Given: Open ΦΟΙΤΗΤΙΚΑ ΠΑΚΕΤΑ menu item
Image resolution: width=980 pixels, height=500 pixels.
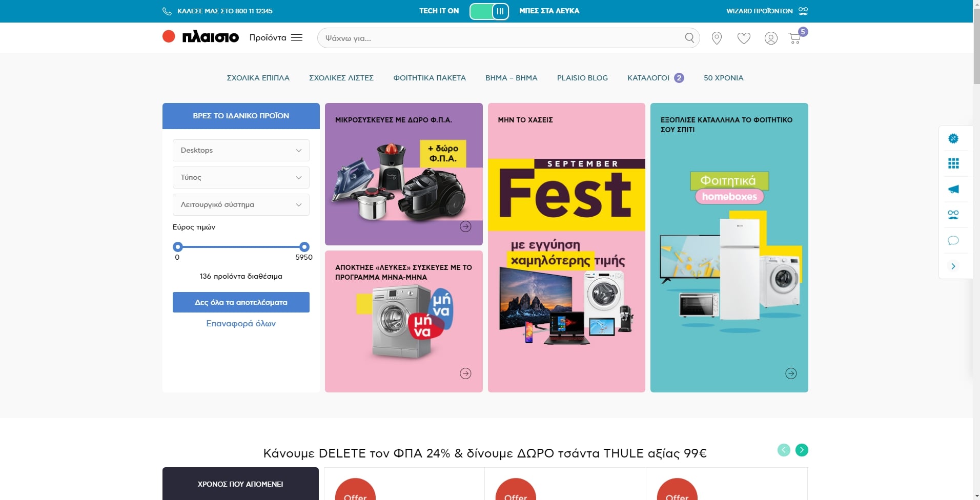Looking at the screenshot, I should click(x=430, y=78).
